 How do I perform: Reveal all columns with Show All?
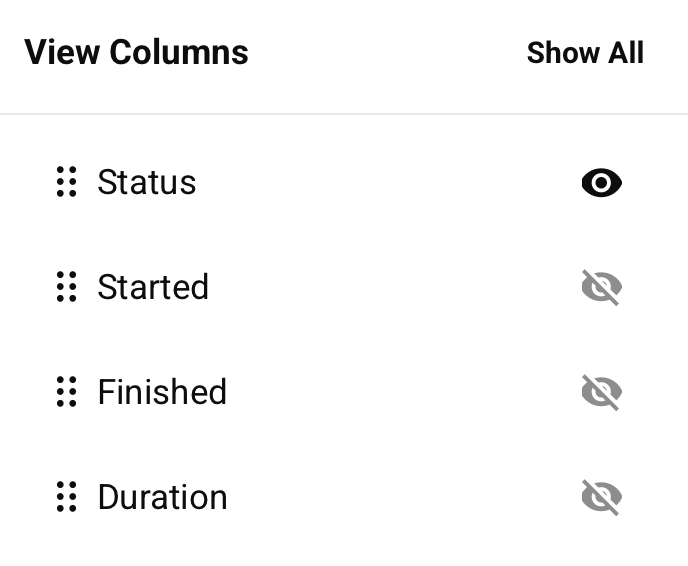click(x=585, y=53)
